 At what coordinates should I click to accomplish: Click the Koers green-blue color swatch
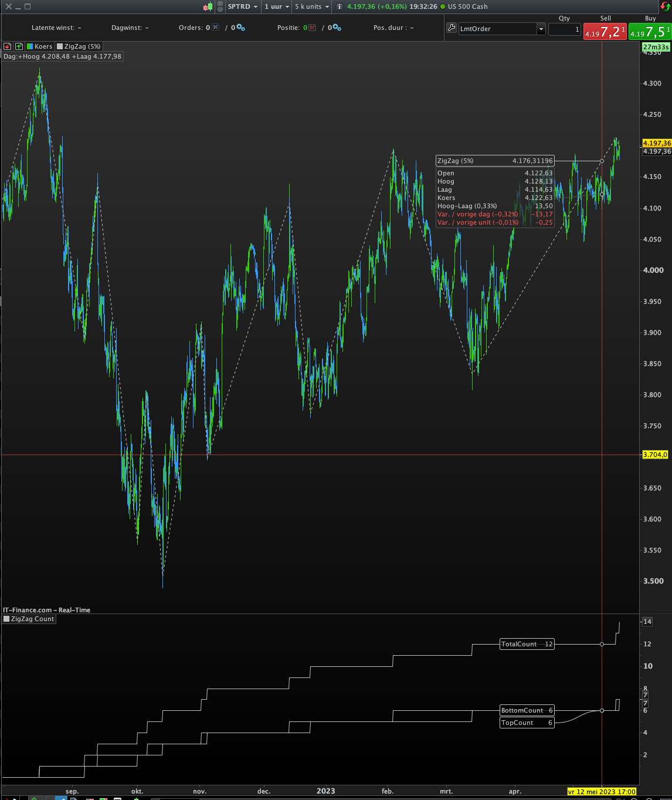coord(30,46)
